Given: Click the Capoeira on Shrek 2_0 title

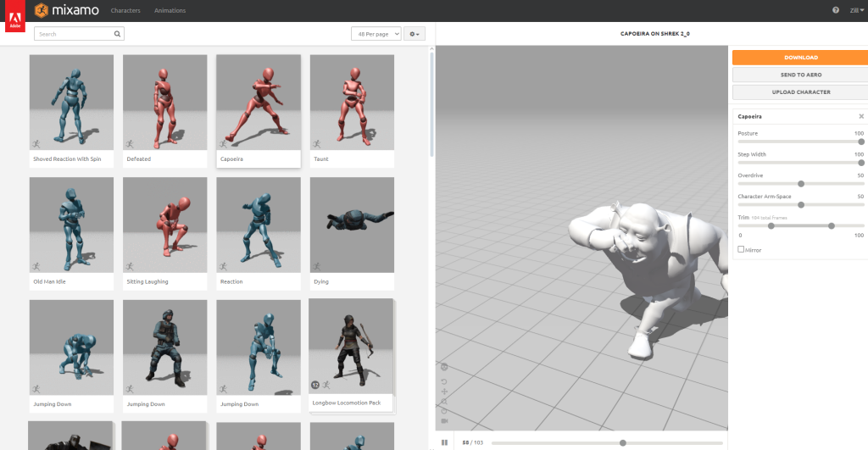Looking at the screenshot, I should click(x=655, y=34).
